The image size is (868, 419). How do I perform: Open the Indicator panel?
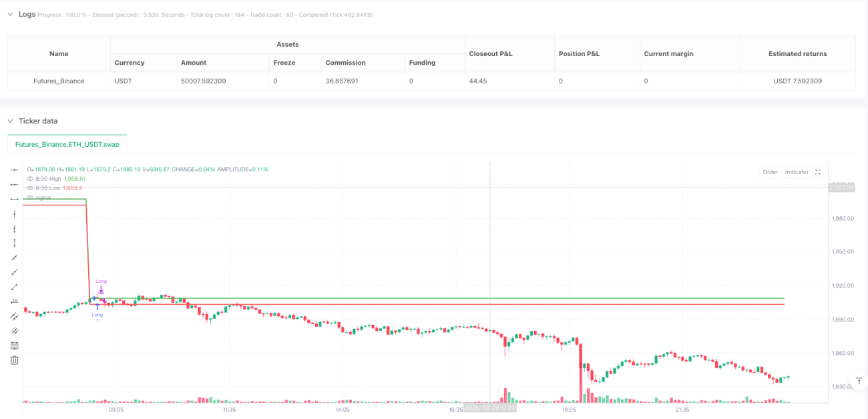(797, 172)
